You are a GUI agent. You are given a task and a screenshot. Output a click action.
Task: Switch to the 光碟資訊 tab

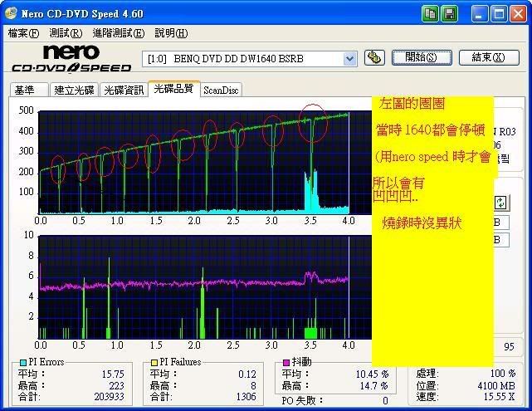click(124, 90)
